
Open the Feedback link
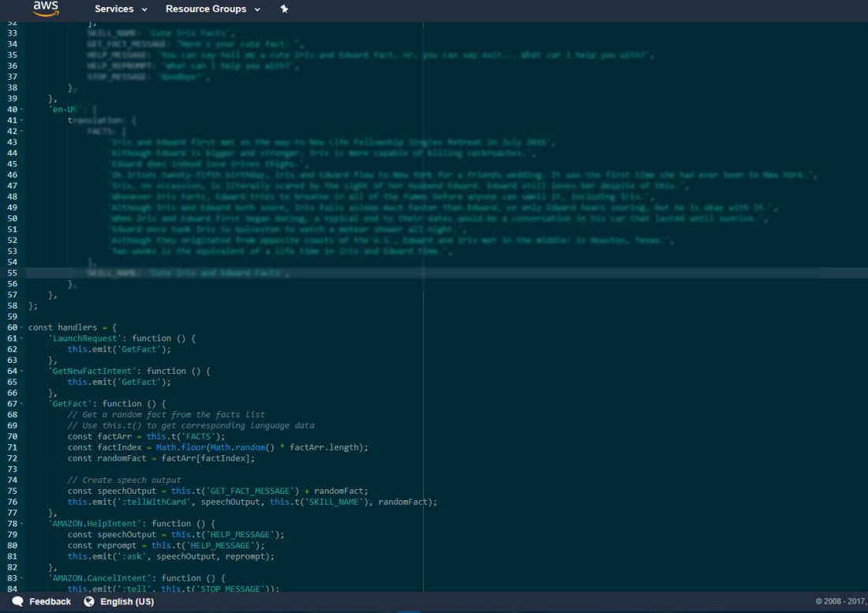pos(50,601)
